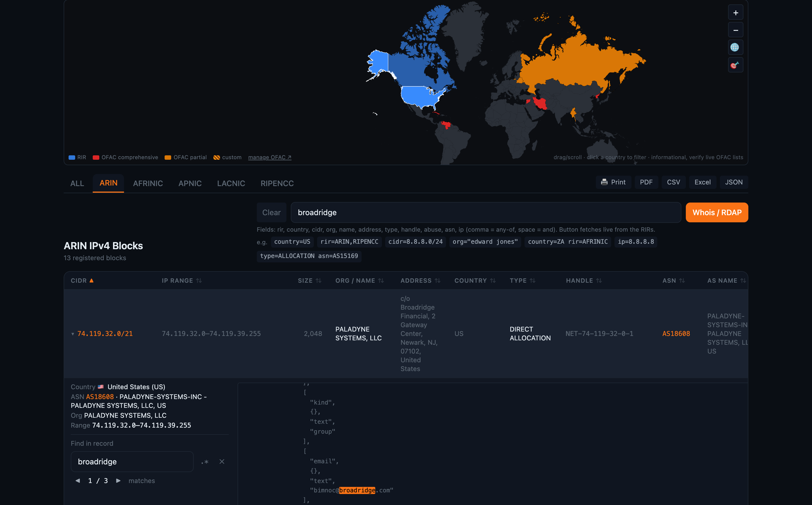Export table as CSV
The image size is (812, 505).
(x=673, y=182)
